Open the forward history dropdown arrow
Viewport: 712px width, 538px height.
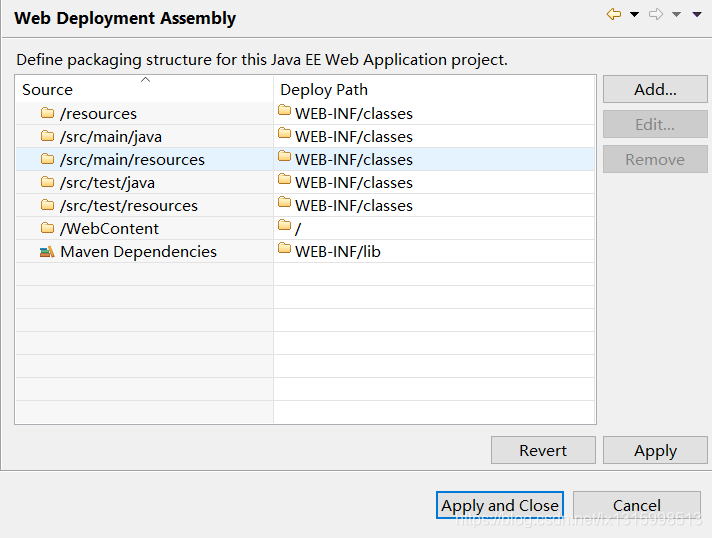tap(677, 15)
